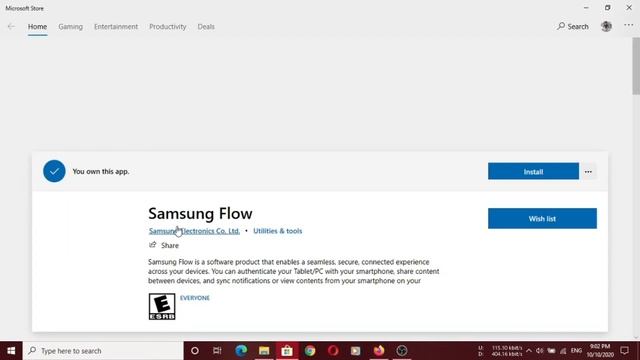
Task: Open the Windows Start menu
Action: coord(11,351)
